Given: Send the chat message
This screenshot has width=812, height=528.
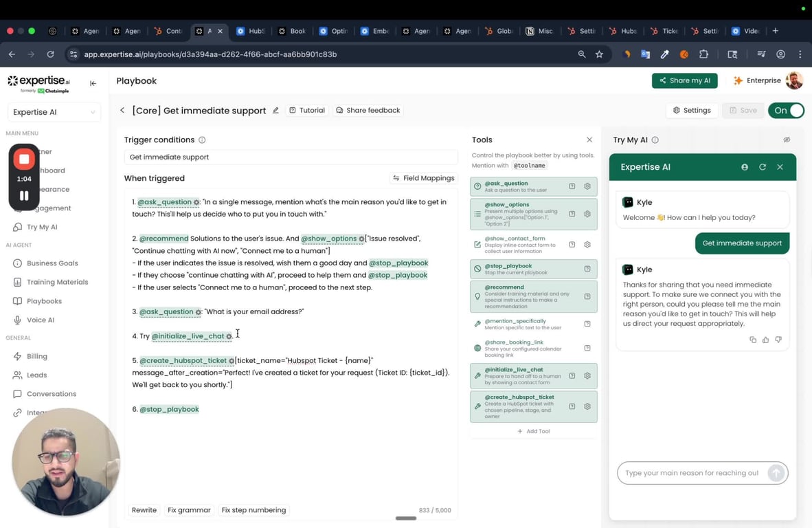Looking at the screenshot, I should tap(776, 473).
